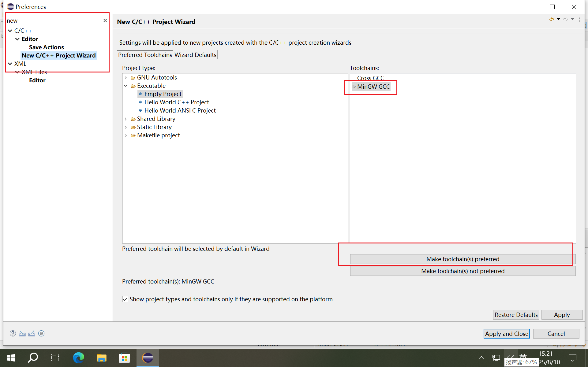Select the Cross GCC toolchain
588x367 pixels.
(370, 78)
